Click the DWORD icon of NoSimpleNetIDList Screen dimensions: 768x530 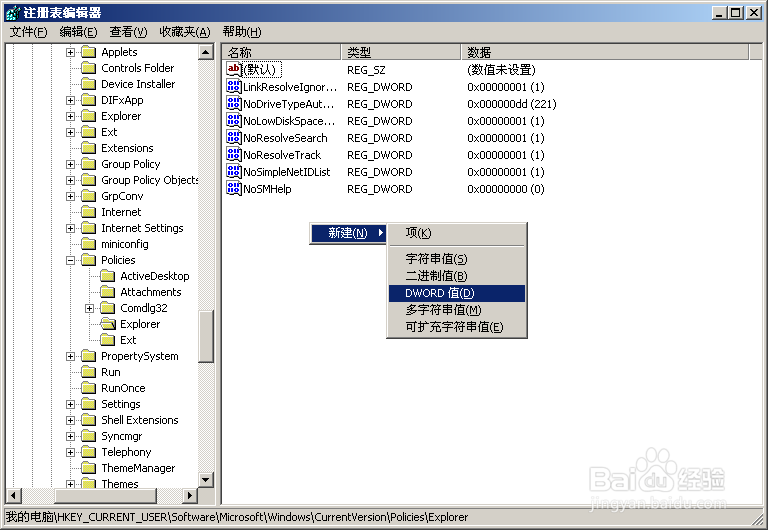234,172
